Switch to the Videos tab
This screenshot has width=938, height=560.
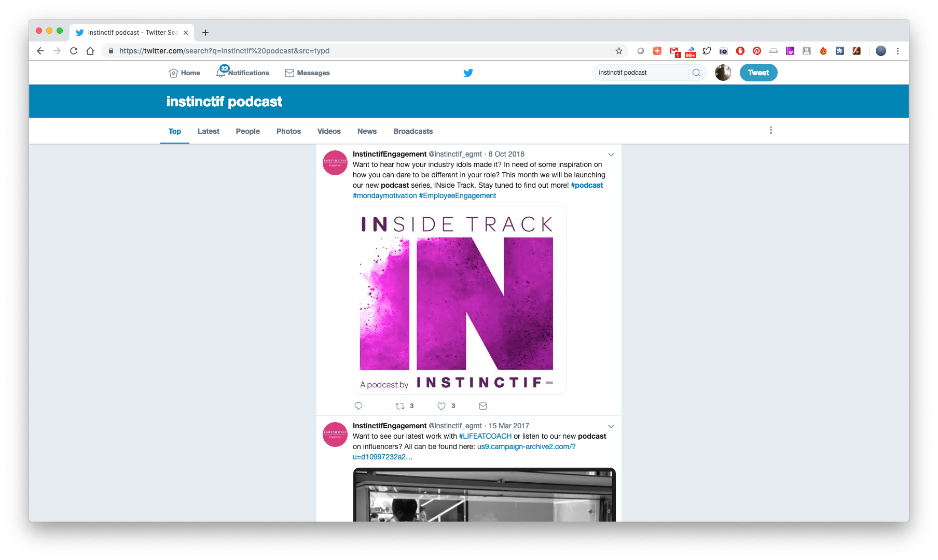(x=329, y=131)
